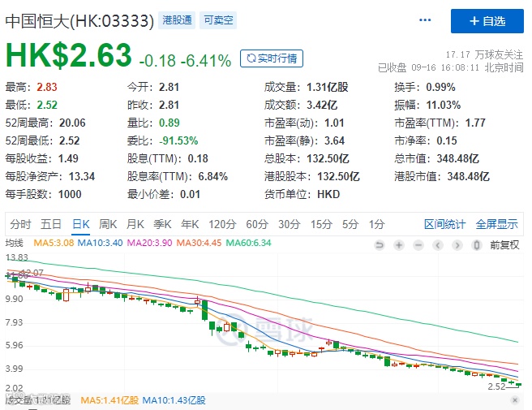Select the 港股通 tag
The image size is (532, 410).
[177, 20]
